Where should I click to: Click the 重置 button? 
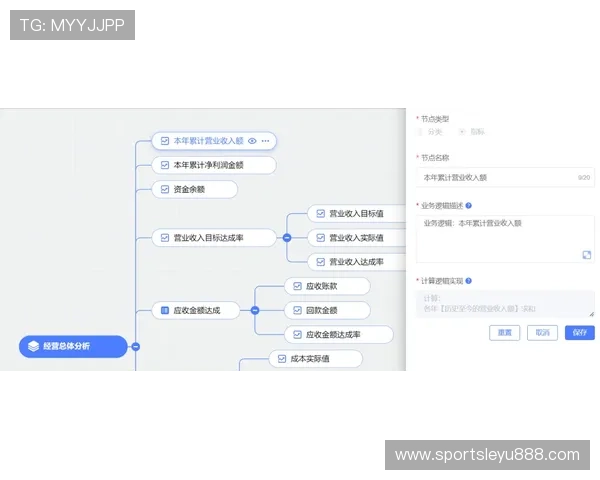tap(505, 333)
